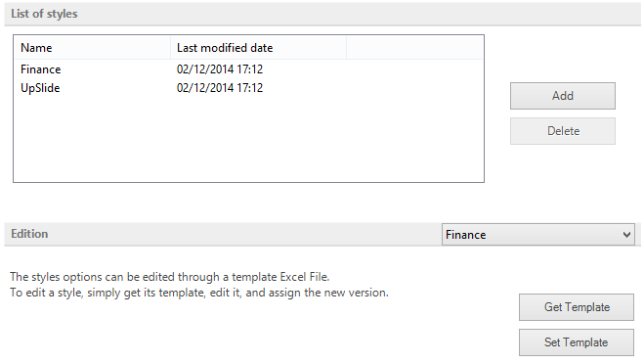Sort by Last modified date column header
Screen dimensions: 644x363
(258, 48)
